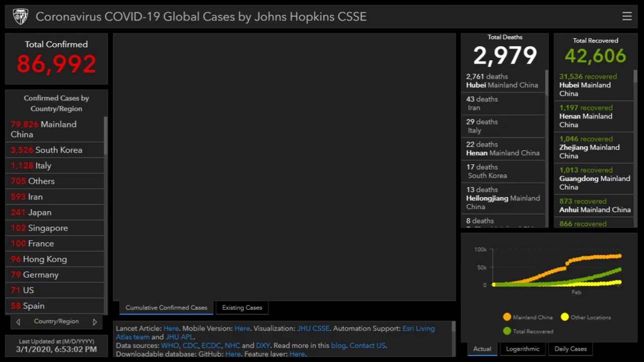Switch to Cumulative Confirmed Cases tab
644x362 pixels.
tap(167, 308)
